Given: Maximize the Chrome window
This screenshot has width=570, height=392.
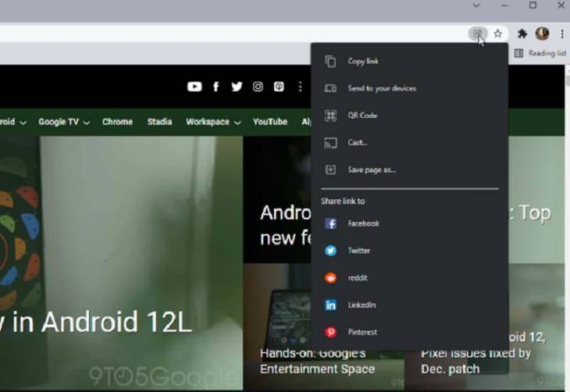Looking at the screenshot, I should pyautogui.click(x=533, y=5).
